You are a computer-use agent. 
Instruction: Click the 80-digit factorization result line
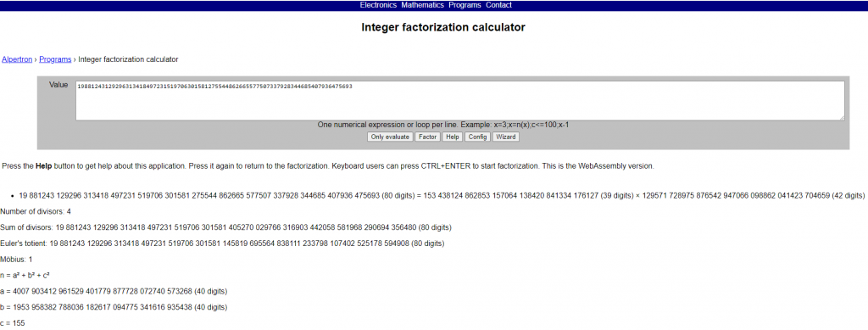tap(442, 195)
